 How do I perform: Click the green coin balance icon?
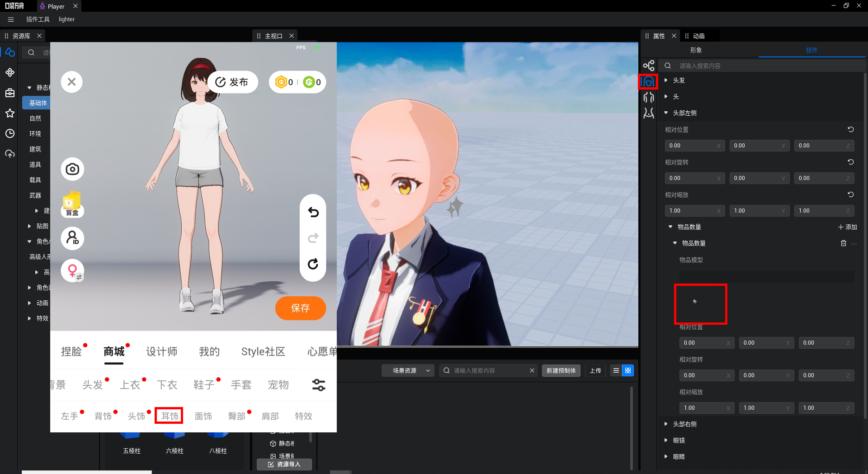tap(309, 82)
